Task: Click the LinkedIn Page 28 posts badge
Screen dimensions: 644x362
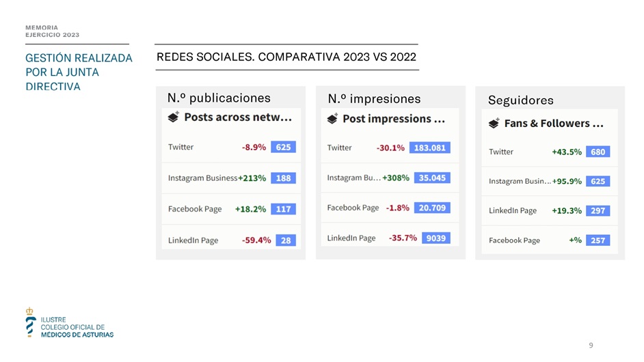Action: pos(286,240)
